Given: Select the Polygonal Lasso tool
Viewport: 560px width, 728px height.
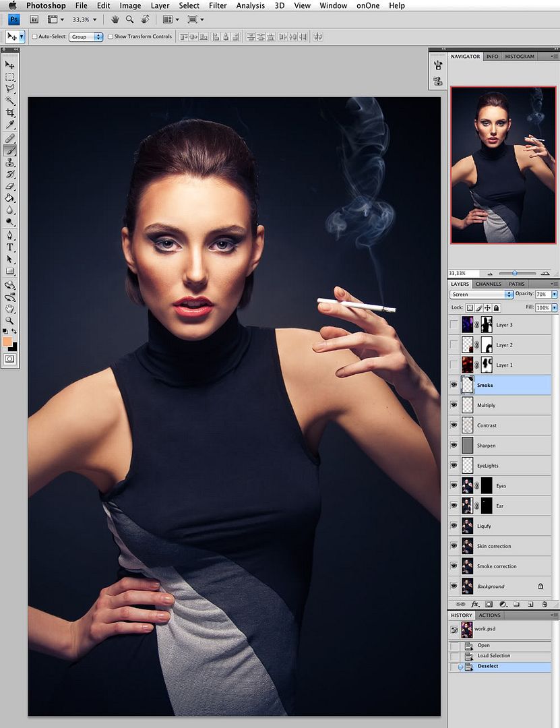Looking at the screenshot, I should click(x=9, y=89).
